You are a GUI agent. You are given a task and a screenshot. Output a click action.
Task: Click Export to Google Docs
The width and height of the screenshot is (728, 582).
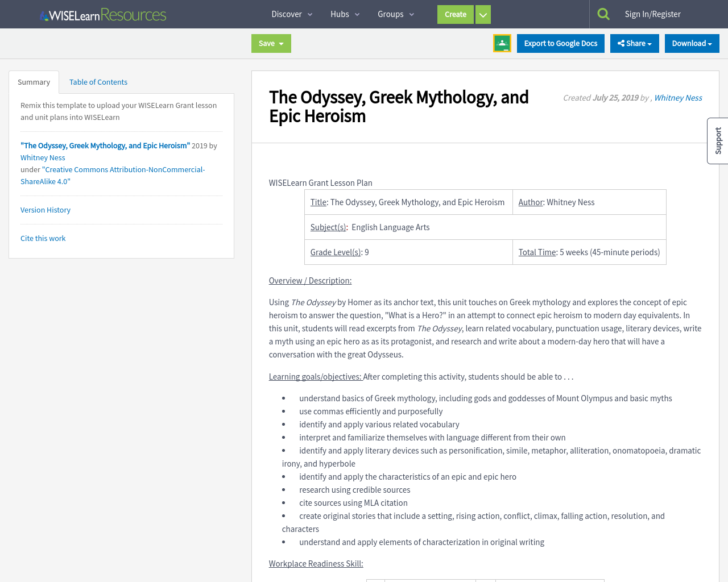560,43
